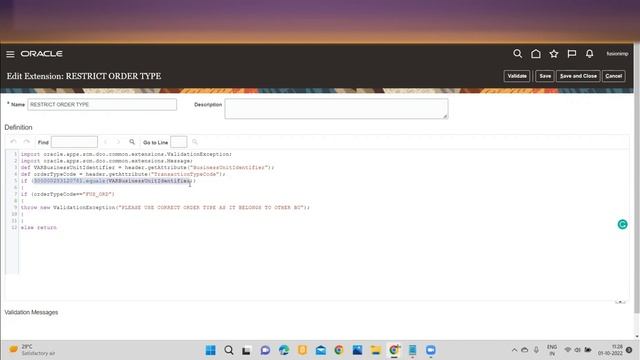Cancel editing the extension
Screen dimensions: 640x360
point(613,76)
